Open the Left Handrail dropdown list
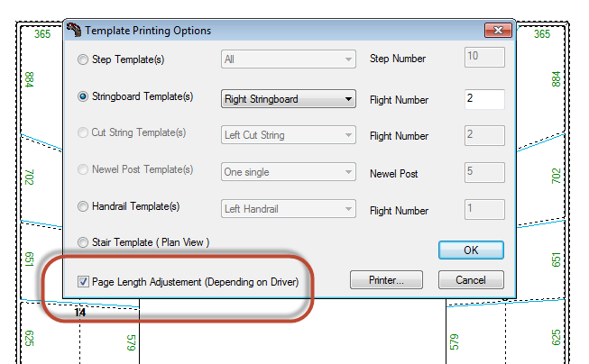The width and height of the screenshot is (589, 364). (289, 209)
